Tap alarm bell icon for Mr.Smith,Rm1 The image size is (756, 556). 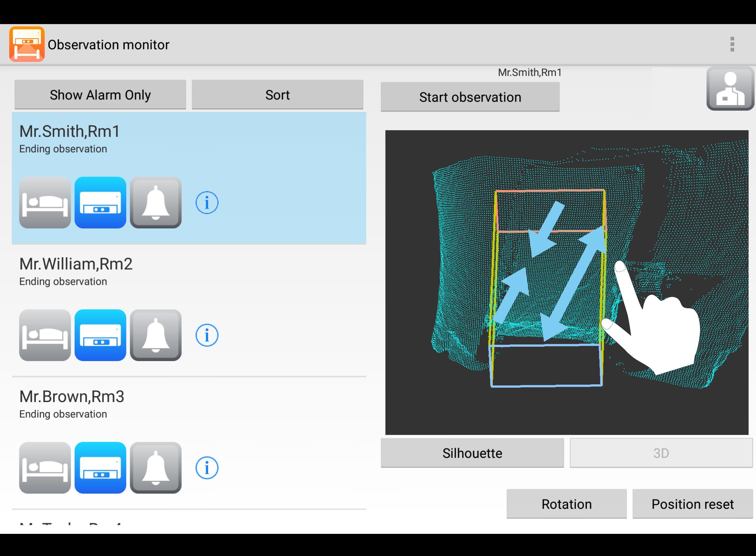(x=156, y=203)
